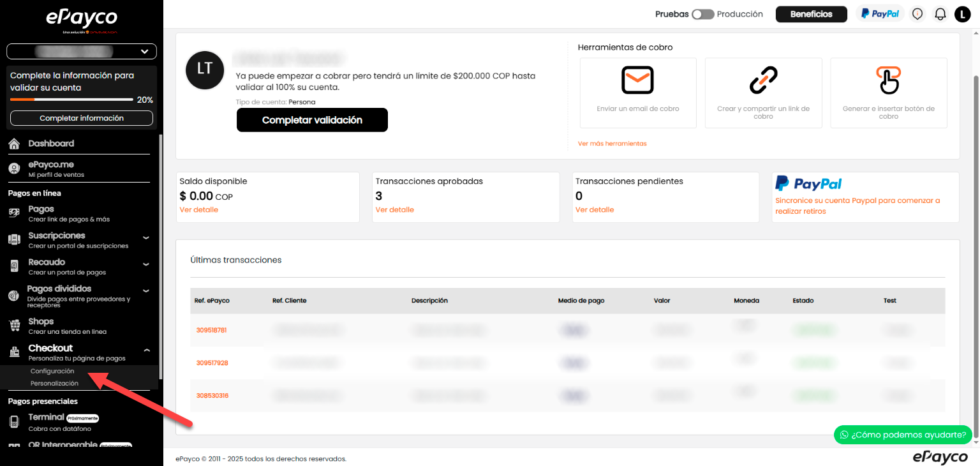Image resolution: width=980 pixels, height=466 pixels.
Task: Open transaction reference 309518781
Action: (x=212, y=330)
